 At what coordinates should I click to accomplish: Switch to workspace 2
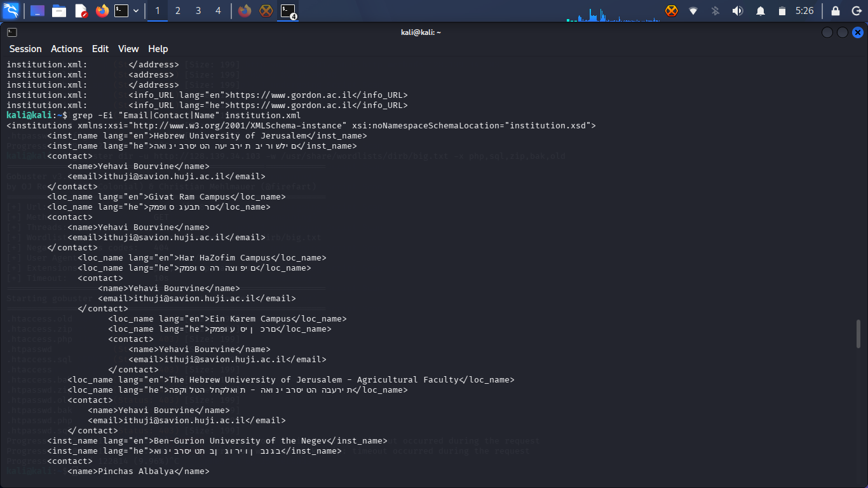[178, 11]
